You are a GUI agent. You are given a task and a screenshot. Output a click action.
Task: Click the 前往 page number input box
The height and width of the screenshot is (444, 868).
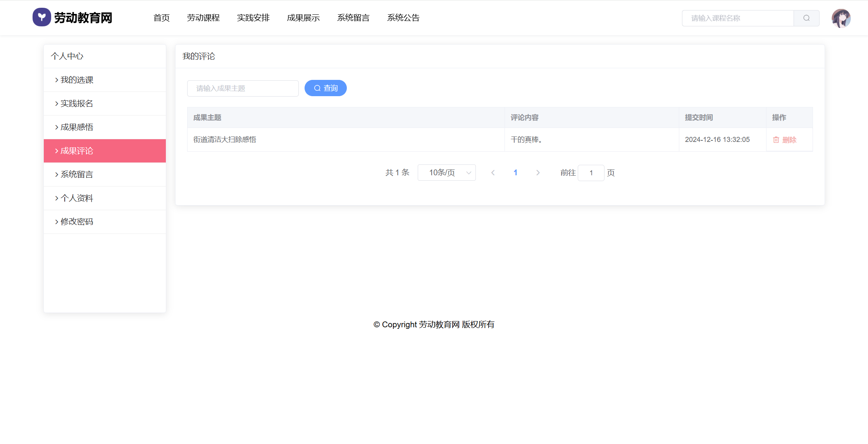(591, 173)
